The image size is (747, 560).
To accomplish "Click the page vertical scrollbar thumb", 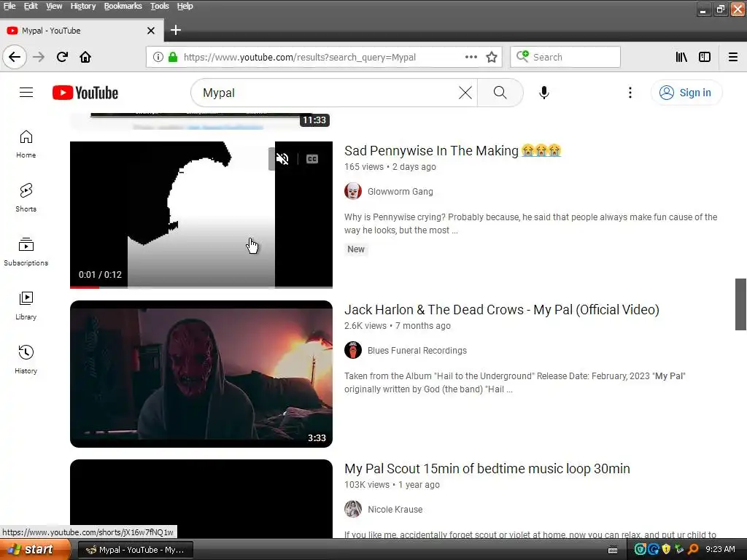I will 741,304.
